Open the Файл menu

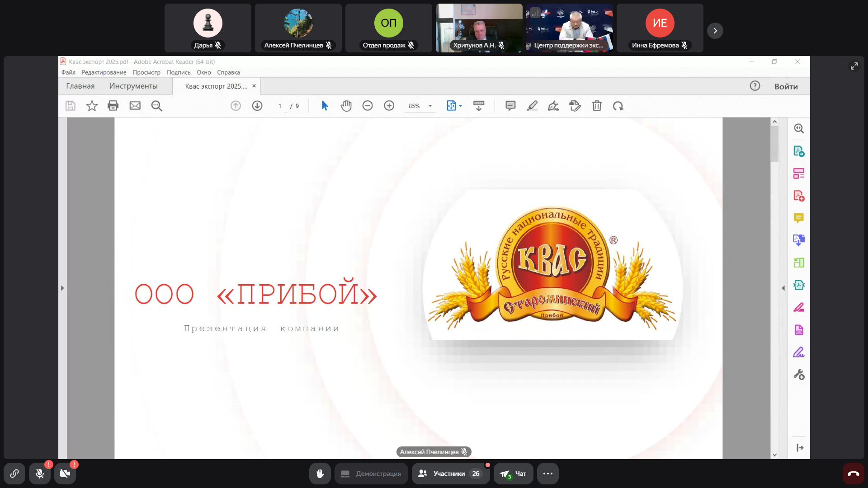[68, 72]
